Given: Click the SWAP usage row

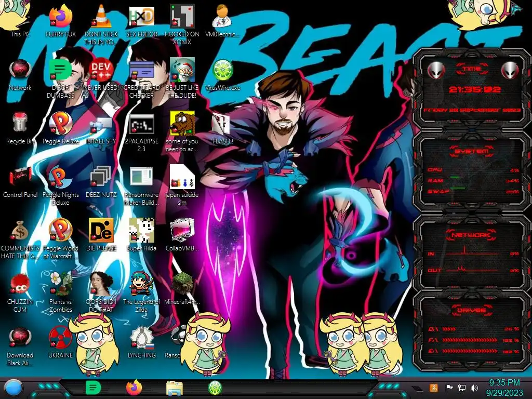Looking at the screenshot, I should [473, 191].
